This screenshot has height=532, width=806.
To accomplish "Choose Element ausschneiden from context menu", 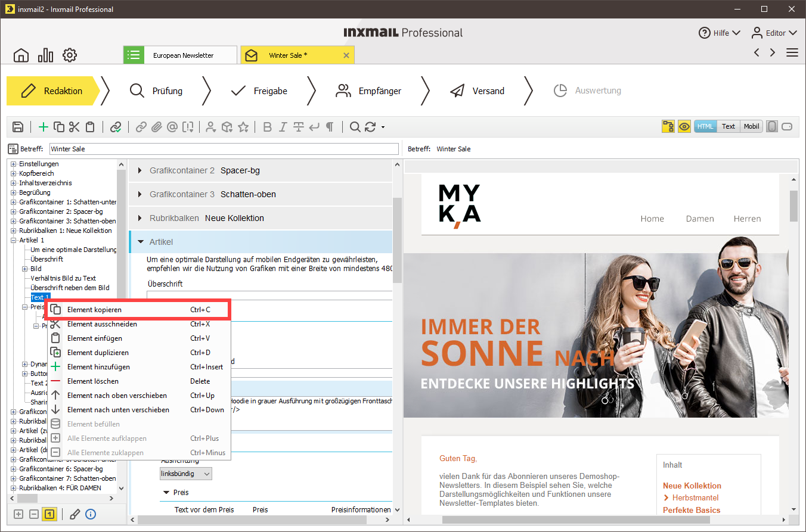I will coord(138,324).
